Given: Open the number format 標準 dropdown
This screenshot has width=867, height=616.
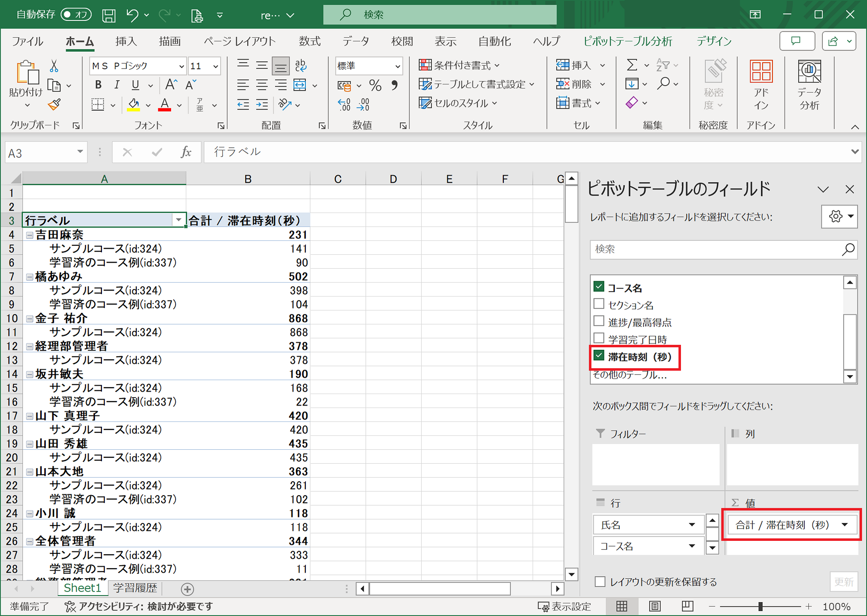Looking at the screenshot, I should point(397,66).
